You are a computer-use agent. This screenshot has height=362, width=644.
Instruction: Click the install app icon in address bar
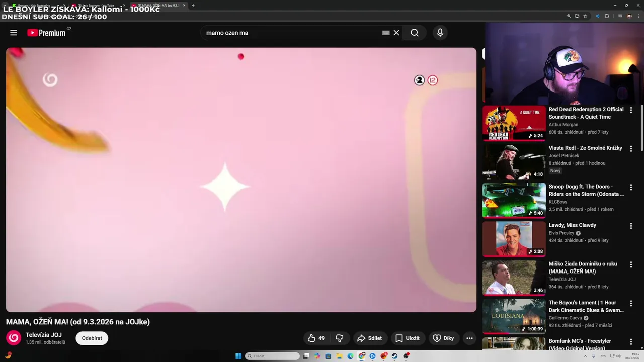point(577,16)
